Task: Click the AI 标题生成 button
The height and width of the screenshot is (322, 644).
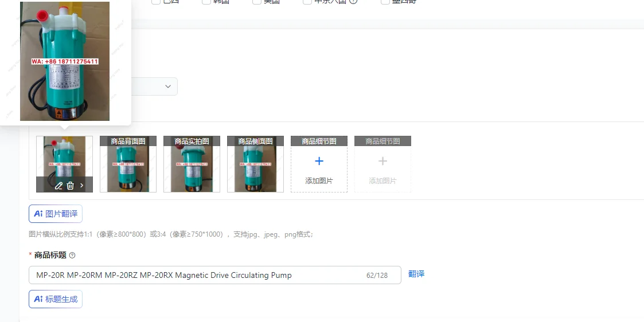Action: (x=56, y=299)
